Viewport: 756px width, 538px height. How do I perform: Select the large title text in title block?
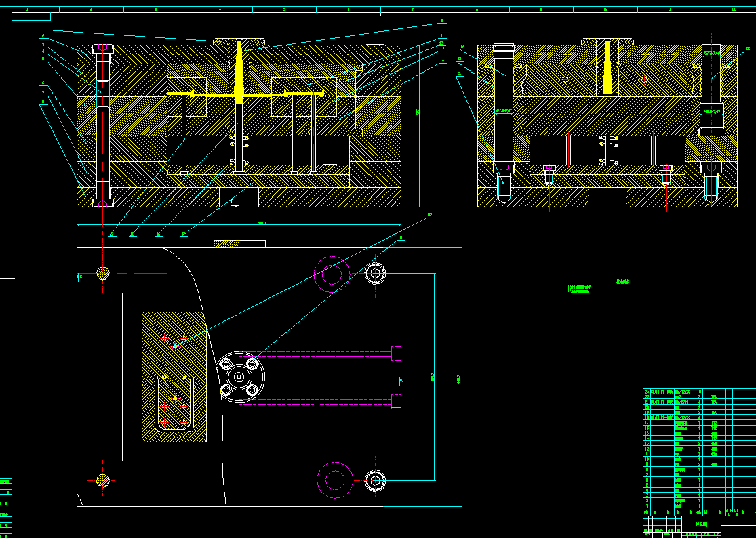(701, 524)
